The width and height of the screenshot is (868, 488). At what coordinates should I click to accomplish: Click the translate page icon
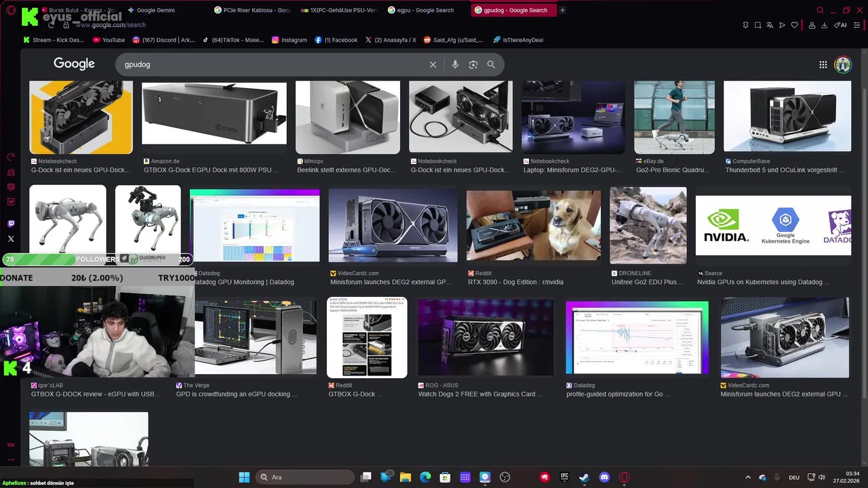(770, 25)
